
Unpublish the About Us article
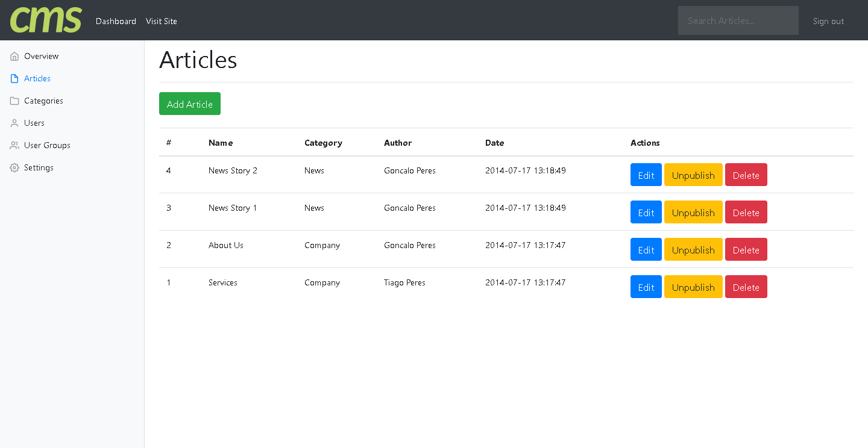(693, 250)
